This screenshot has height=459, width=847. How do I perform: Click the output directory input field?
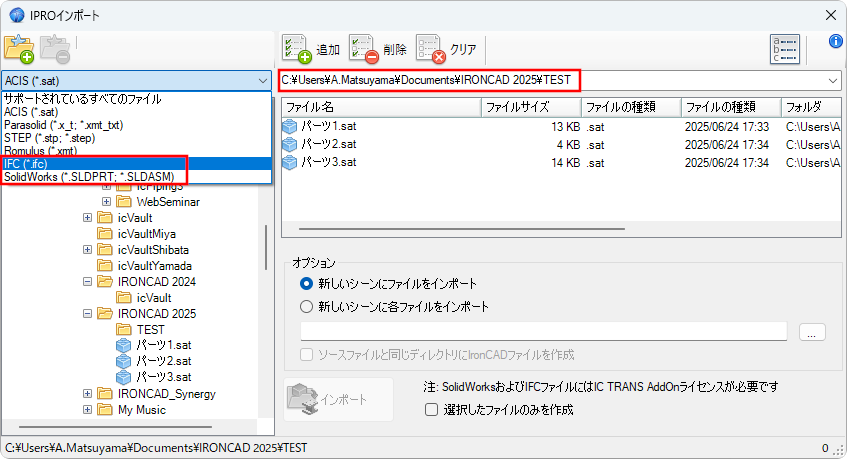543,332
